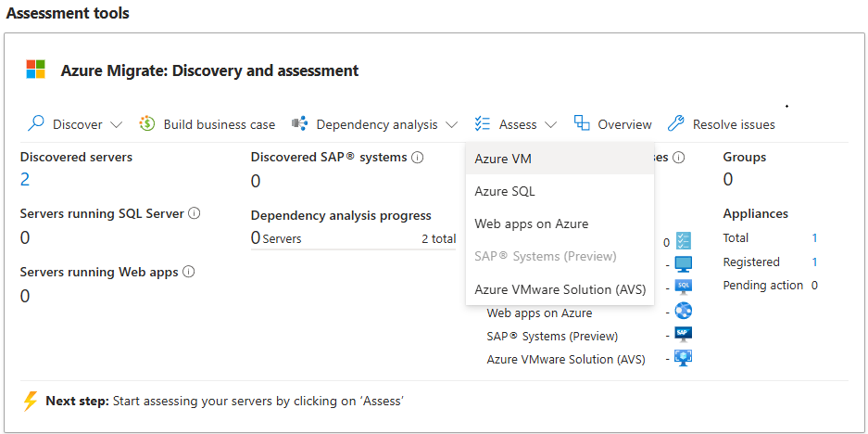Viewport: 868px width, 434px height.
Task: Click info icon next to Servers running SQL Server
Action: click(x=195, y=213)
